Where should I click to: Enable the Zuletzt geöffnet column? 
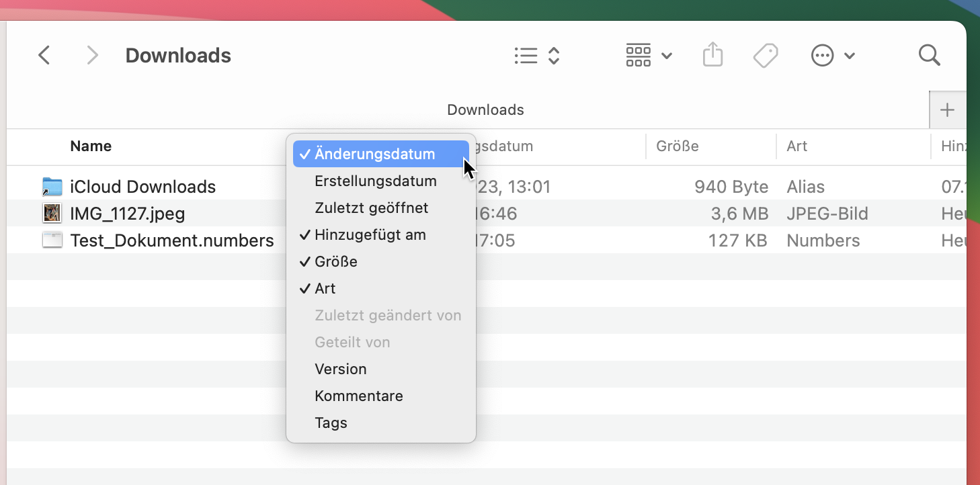371,208
